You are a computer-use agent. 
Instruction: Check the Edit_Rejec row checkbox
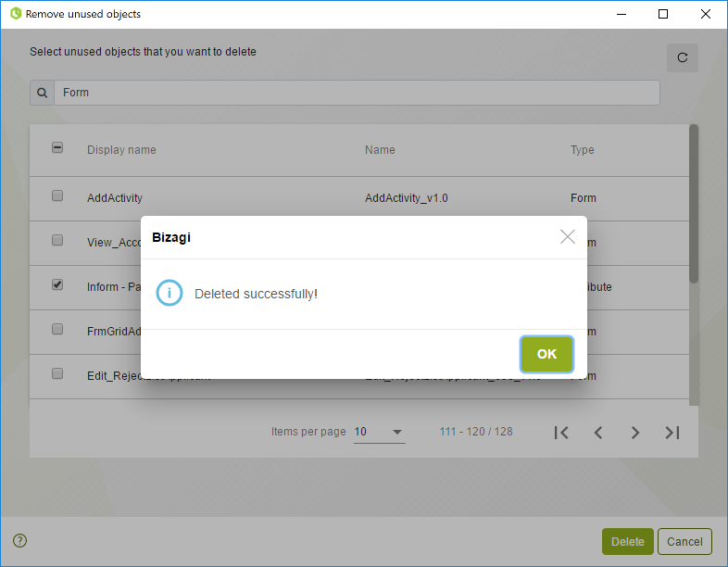(x=57, y=373)
